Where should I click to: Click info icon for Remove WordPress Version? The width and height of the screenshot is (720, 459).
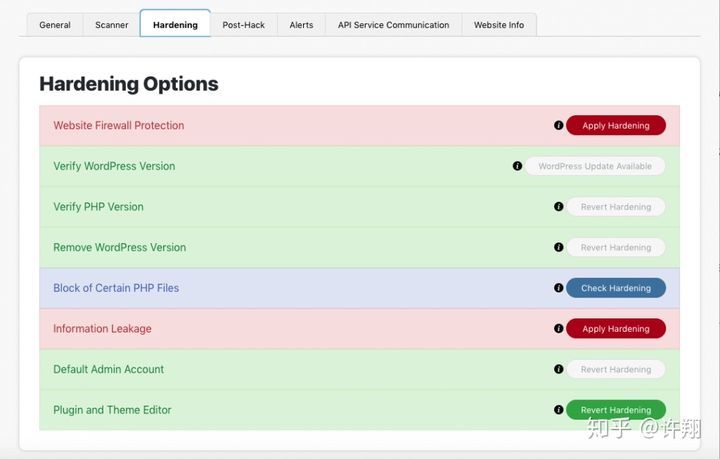click(x=559, y=247)
